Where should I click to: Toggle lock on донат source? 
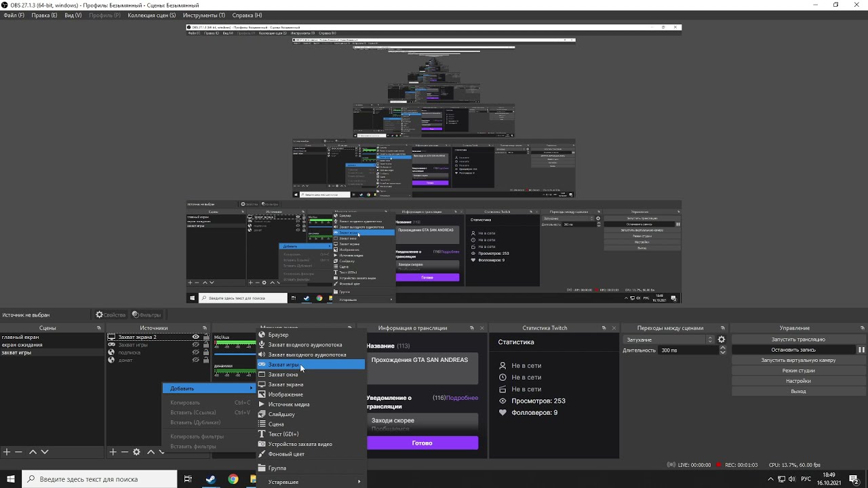click(x=206, y=361)
